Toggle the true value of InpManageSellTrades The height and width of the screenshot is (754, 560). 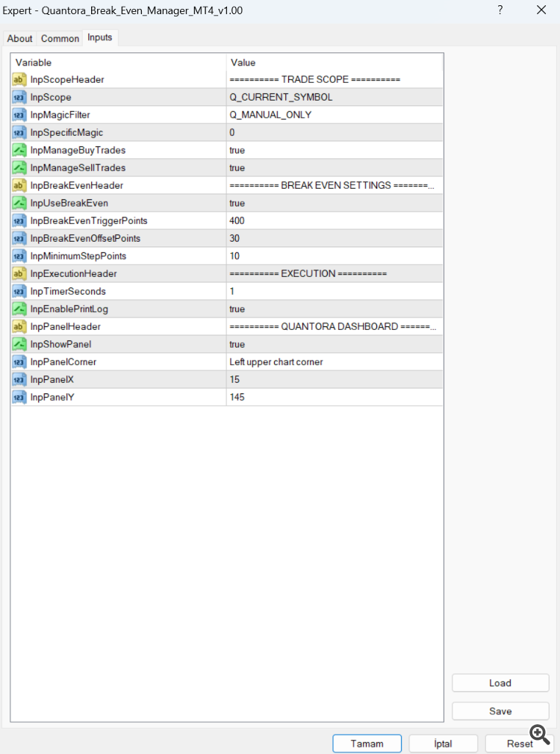pyautogui.click(x=335, y=168)
